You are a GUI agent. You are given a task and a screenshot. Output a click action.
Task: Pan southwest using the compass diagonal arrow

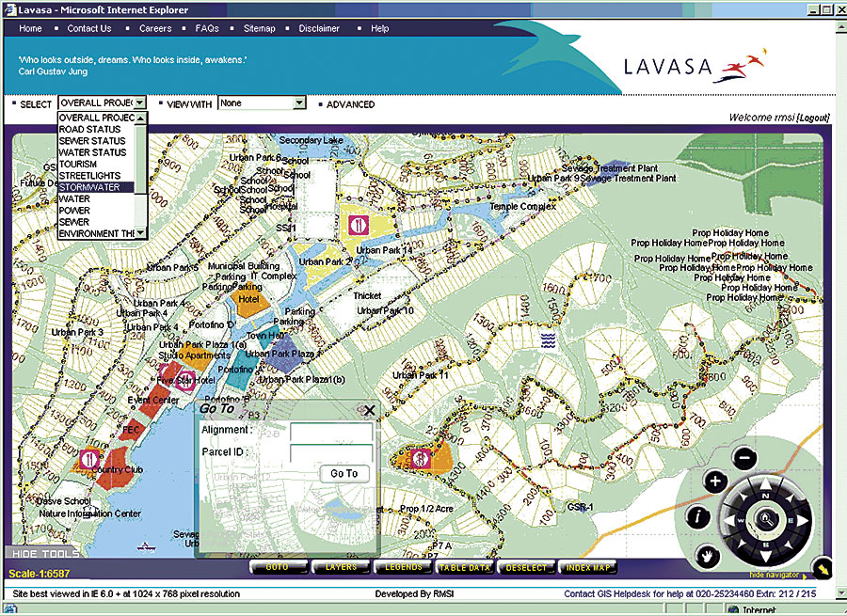741,545
